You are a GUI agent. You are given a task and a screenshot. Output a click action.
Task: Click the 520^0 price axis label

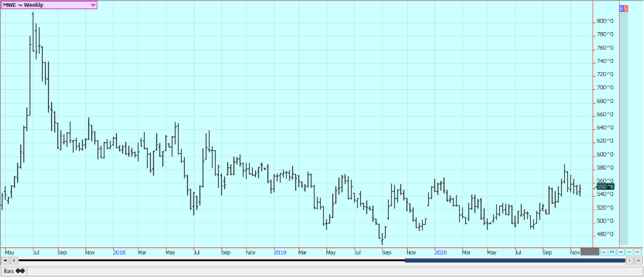point(604,208)
